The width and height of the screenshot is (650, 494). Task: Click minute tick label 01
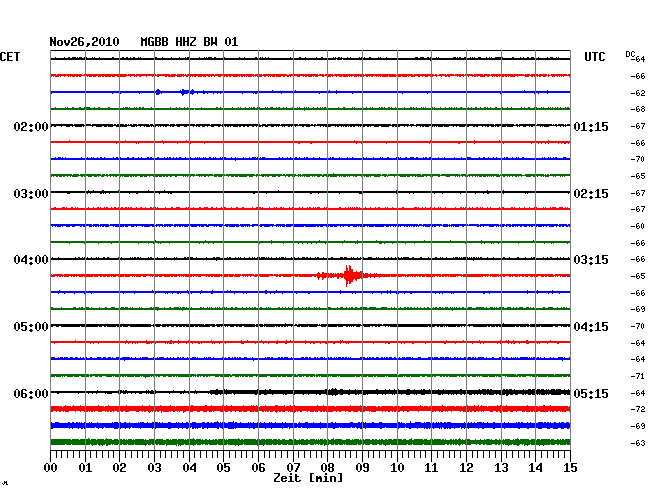(85, 468)
